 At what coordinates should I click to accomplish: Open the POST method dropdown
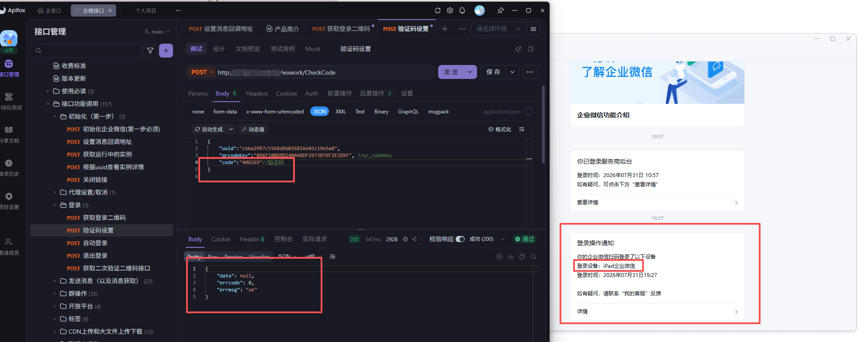201,72
